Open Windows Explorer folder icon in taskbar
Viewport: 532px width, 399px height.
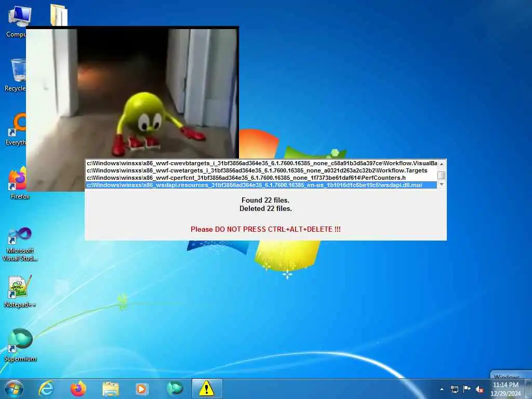point(110,389)
